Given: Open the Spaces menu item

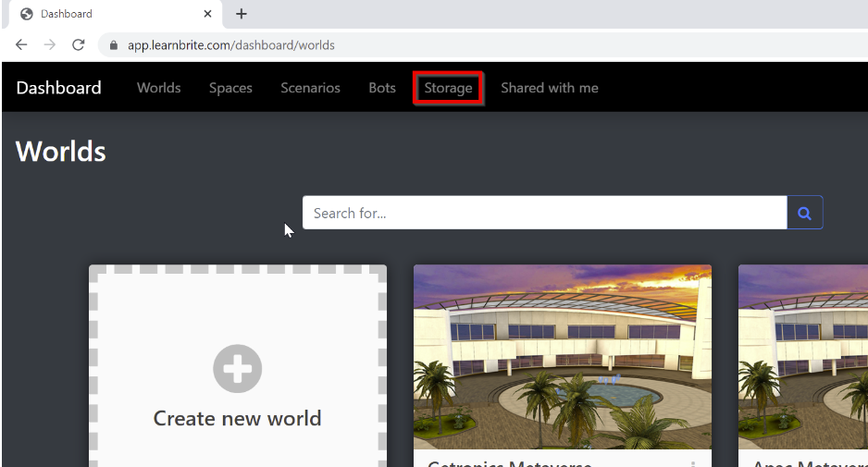Looking at the screenshot, I should (x=230, y=88).
